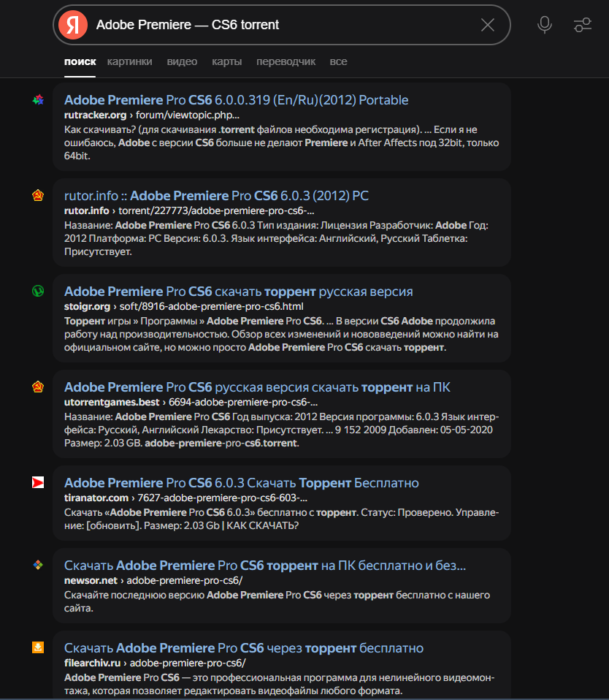The width and height of the screenshot is (609, 700).
Task: Click rutracker.org domain link
Action: [95, 115]
